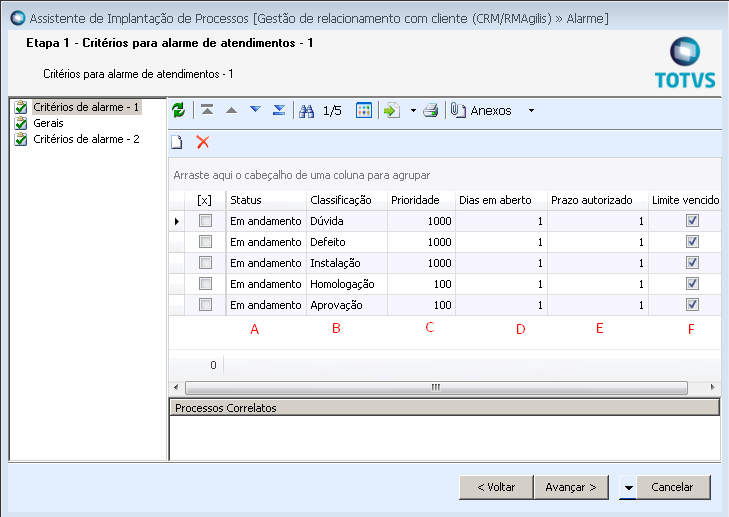This screenshot has height=517, width=729.
Task: Click the footer count value 0
Action: click(x=213, y=365)
